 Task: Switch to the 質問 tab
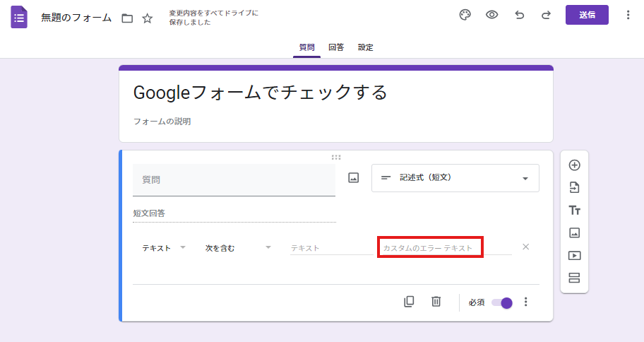click(x=306, y=47)
